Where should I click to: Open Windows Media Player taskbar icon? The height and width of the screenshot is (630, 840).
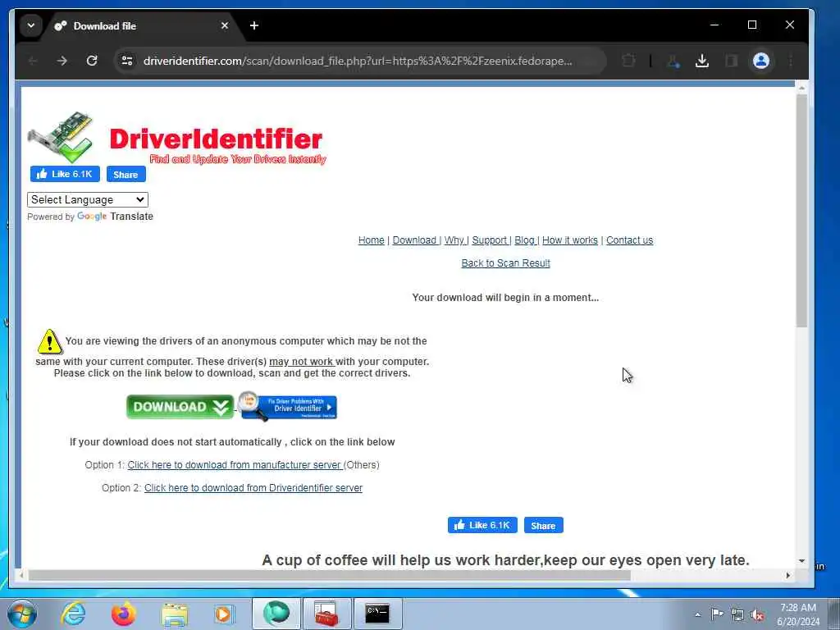pyautogui.click(x=225, y=614)
